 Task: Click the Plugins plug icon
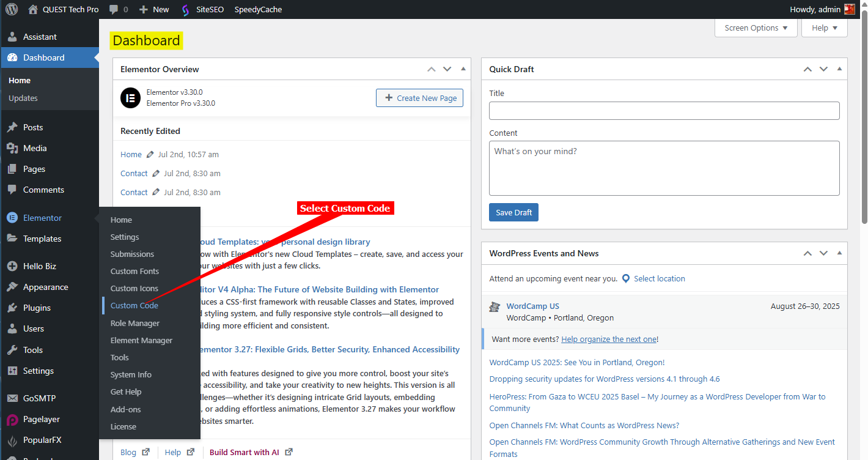point(12,308)
